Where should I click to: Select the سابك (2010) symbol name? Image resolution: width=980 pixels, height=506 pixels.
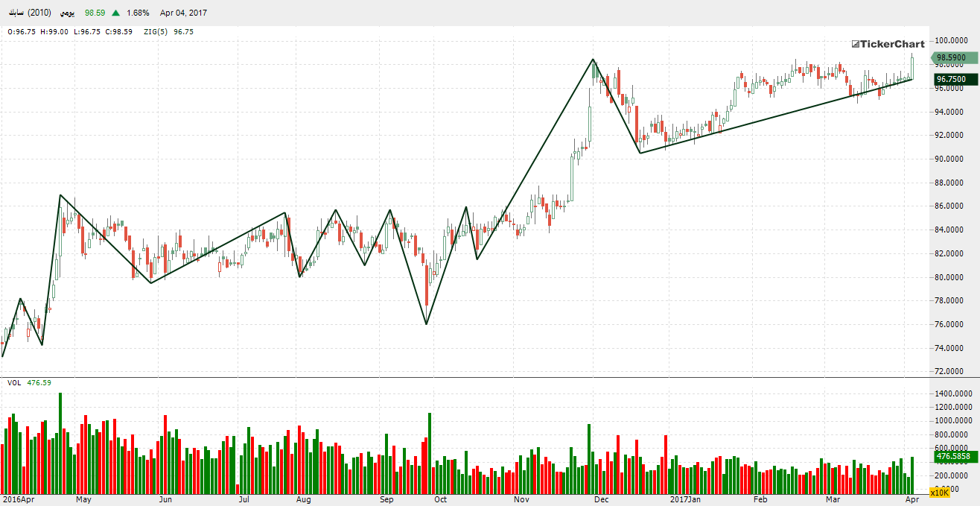(29, 13)
